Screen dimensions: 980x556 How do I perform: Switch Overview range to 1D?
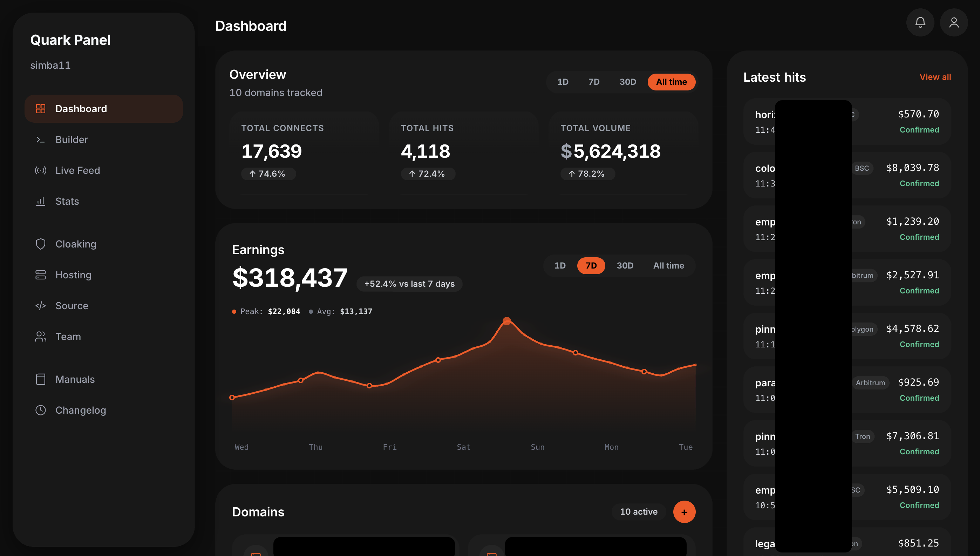563,82
